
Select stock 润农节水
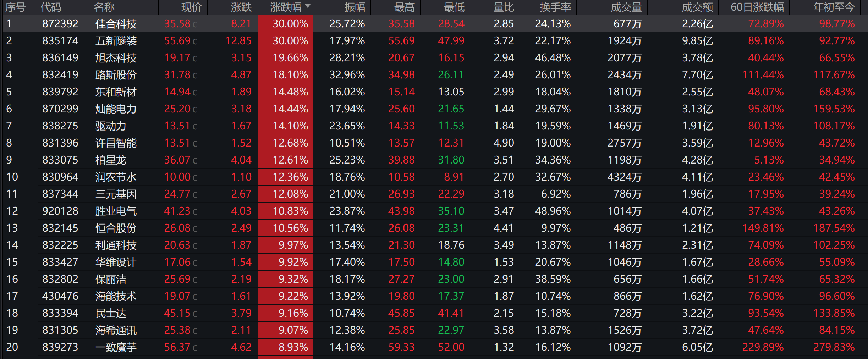click(x=116, y=177)
